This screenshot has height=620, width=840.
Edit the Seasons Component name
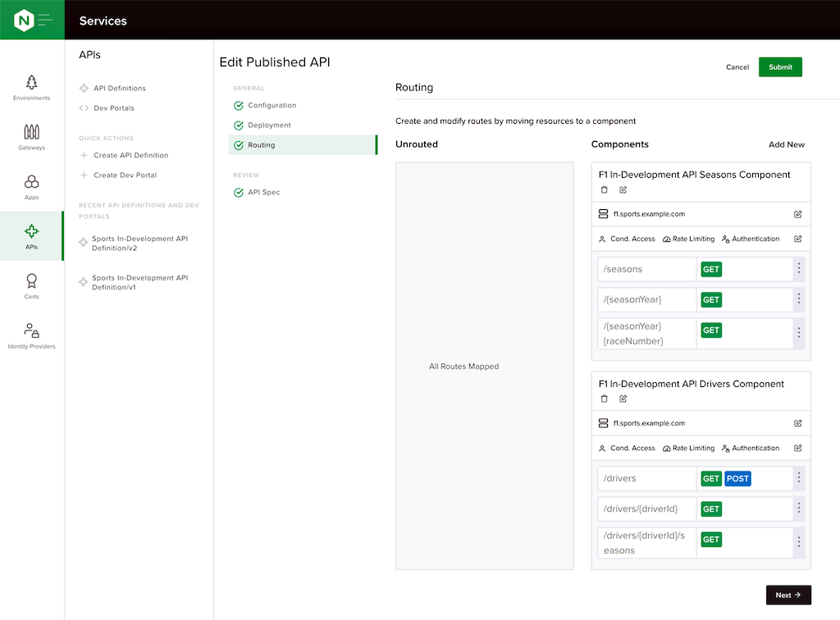[x=623, y=189]
